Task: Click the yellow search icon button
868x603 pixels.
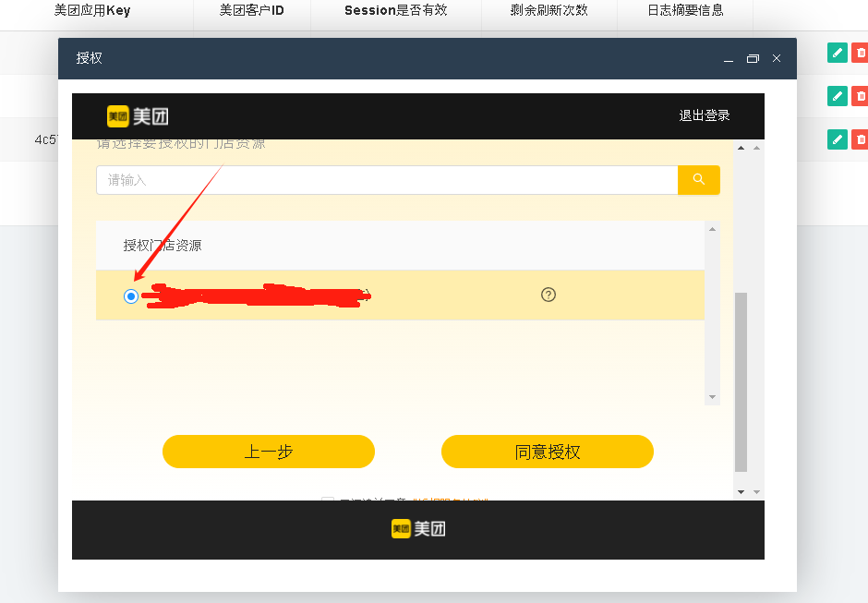Action: click(x=699, y=180)
